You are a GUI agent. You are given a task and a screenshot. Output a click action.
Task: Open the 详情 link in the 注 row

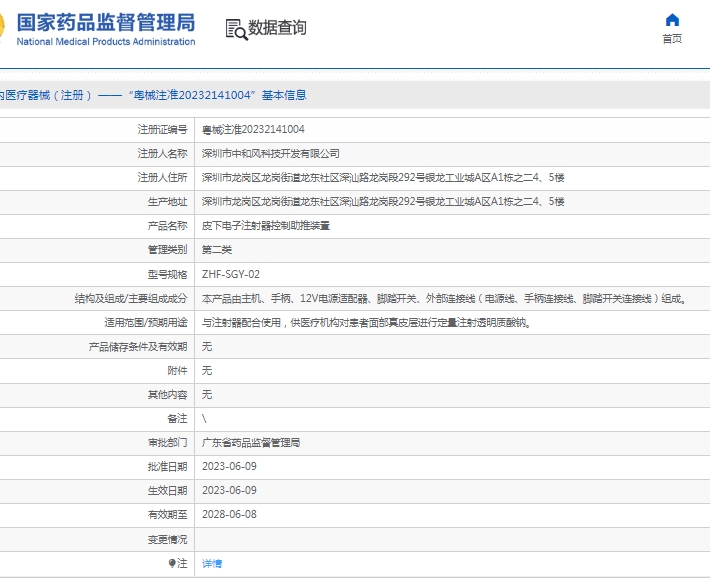click(212, 563)
